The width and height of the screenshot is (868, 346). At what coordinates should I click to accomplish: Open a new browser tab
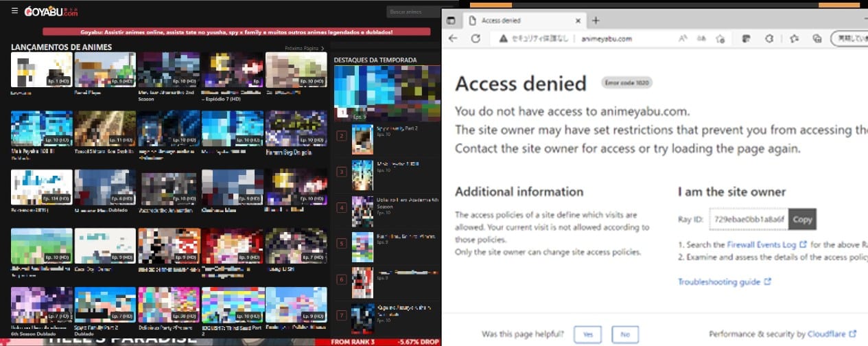tap(596, 21)
